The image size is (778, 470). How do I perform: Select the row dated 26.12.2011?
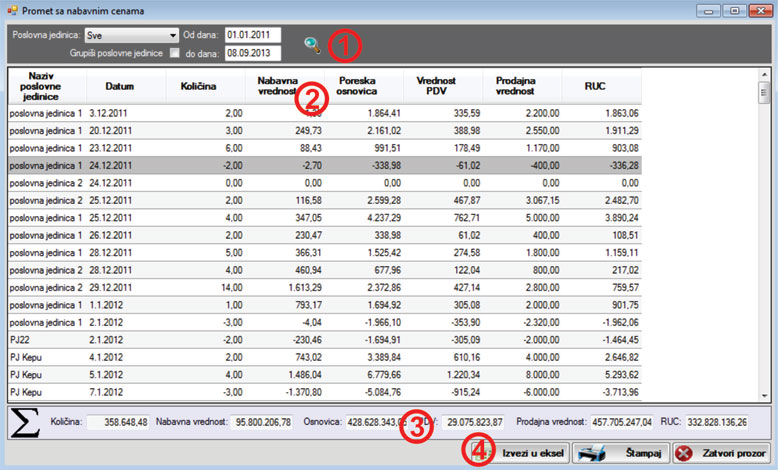pyautogui.click(x=324, y=235)
